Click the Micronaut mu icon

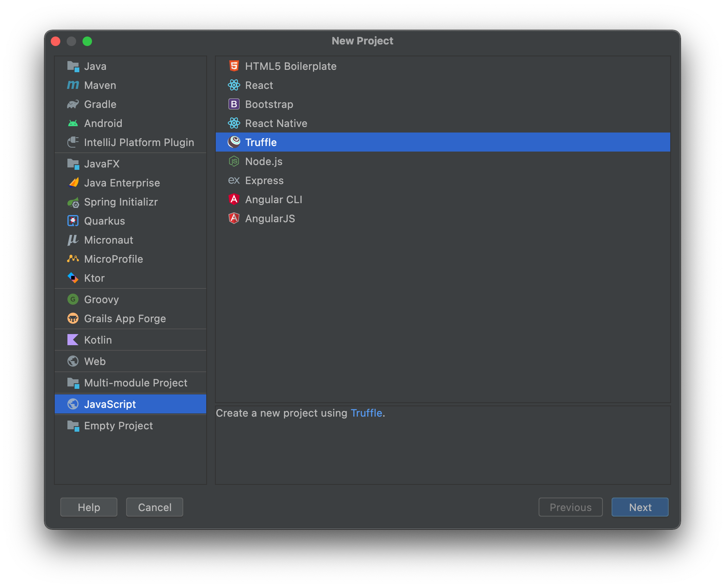coord(73,240)
